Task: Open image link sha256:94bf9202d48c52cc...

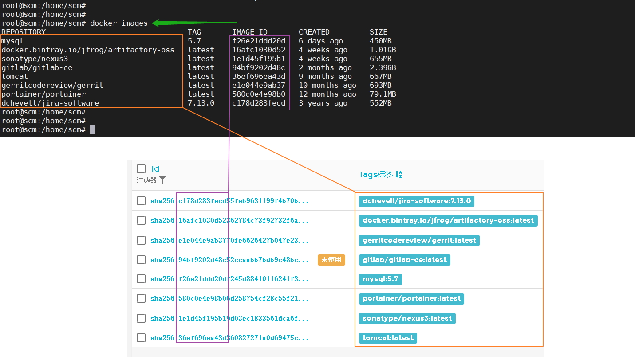Action: (229, 260)
